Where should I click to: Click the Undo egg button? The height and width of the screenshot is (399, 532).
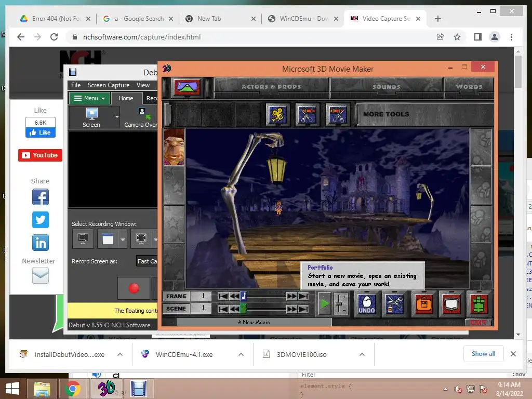coord(367,303)
